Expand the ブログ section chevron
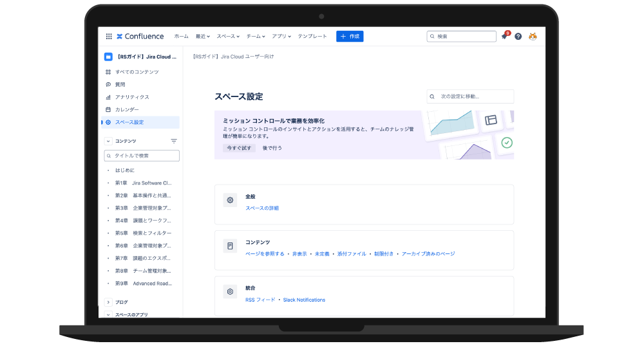644x346 pixels. (108, 302)
